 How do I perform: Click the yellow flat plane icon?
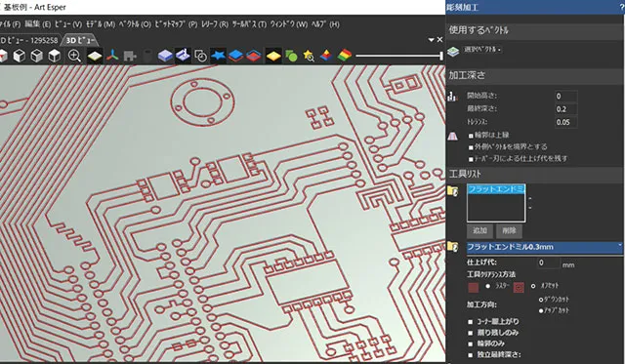tap(273, 56)
